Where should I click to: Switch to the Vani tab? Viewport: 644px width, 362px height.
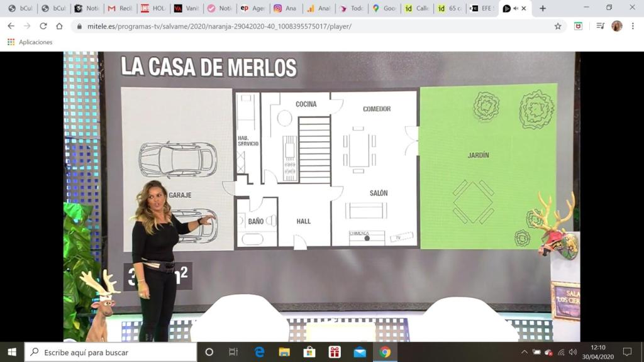coord(186,8)
